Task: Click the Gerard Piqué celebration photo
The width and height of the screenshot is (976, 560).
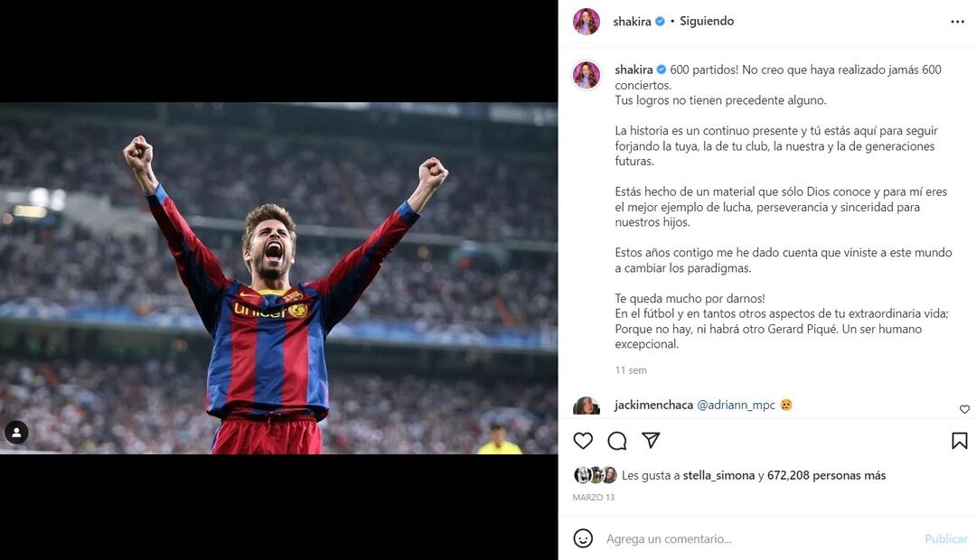Action: tap(278, 278)
